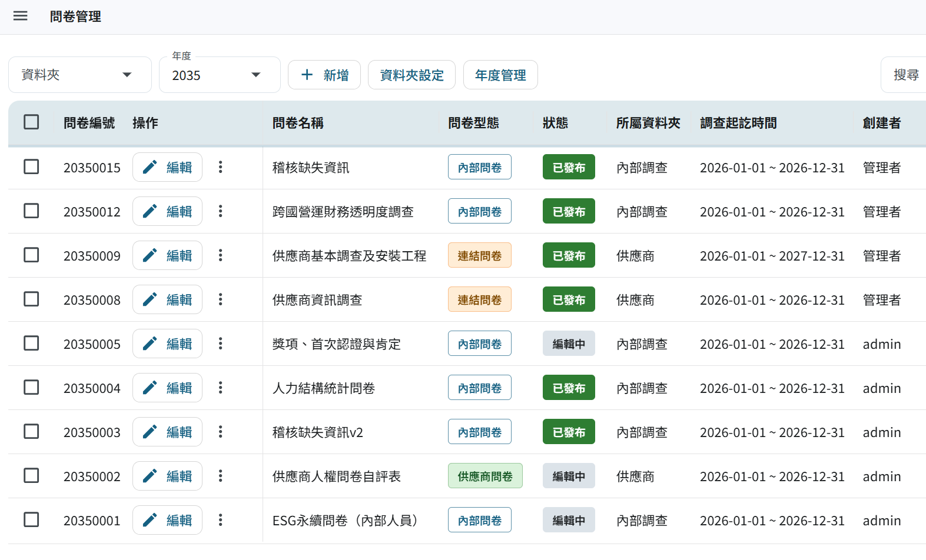Image resolution: width=926 pixels, height=560 pixels.
Task: Toggle the select-all checkbox in table header
Action: [x=31, y=122]
